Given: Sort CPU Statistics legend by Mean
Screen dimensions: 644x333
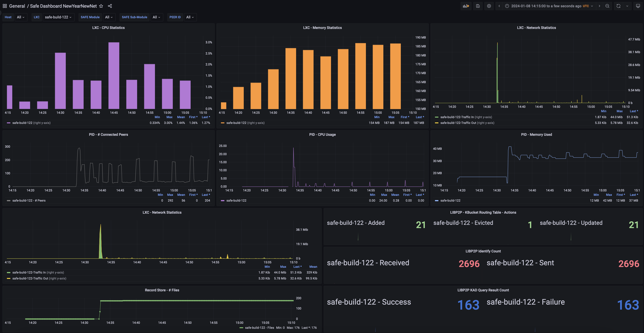Looking at the screenshot, I should point(181,117).
